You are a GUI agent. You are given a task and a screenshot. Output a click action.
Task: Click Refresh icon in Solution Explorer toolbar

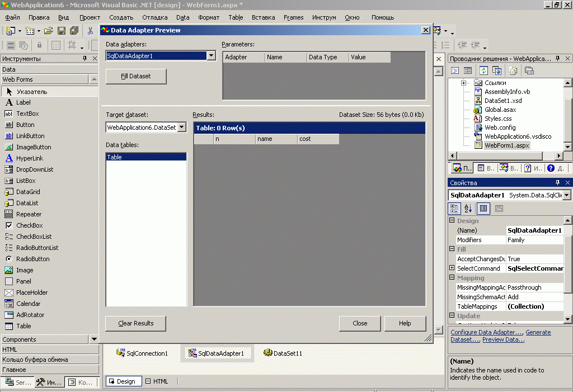(x=483, y=70)
